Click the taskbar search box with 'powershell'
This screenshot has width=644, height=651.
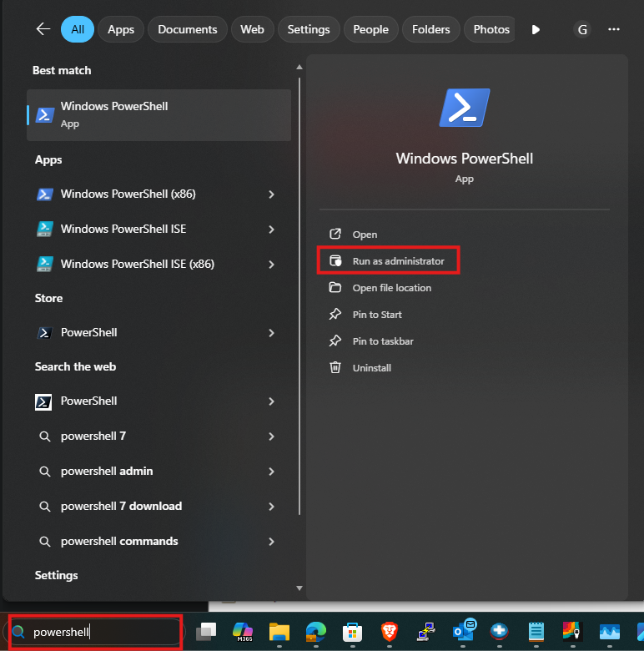(x=95, y=632)
